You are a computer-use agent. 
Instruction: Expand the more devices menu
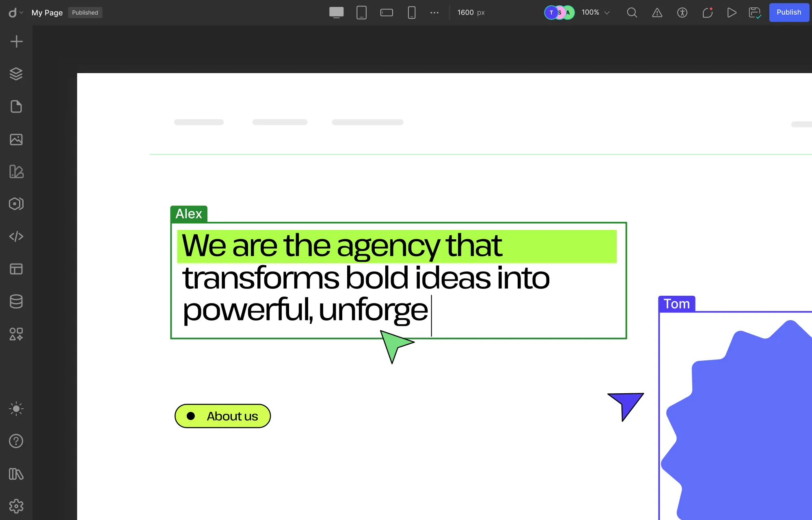434,13
